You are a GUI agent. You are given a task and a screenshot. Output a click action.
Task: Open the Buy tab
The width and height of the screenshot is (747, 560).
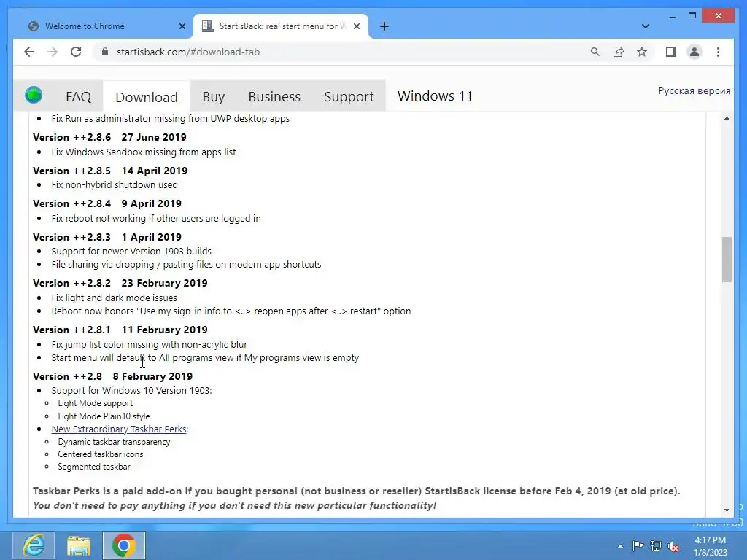point(214,97)
